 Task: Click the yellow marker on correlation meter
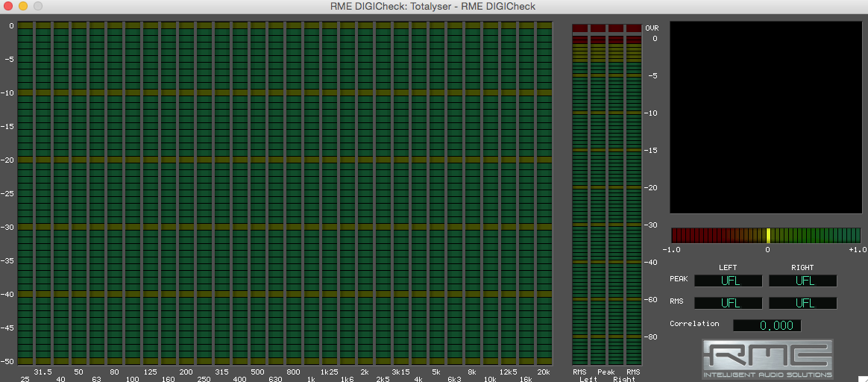click(768, 235)
